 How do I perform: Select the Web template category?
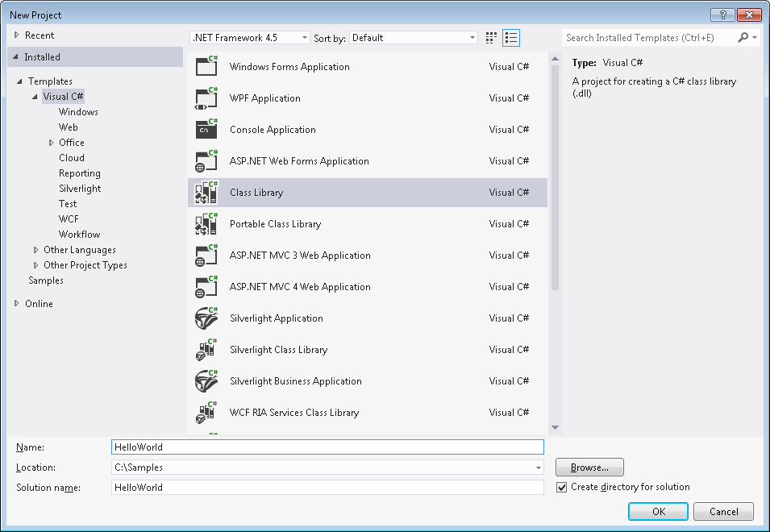tap(69, 127)
